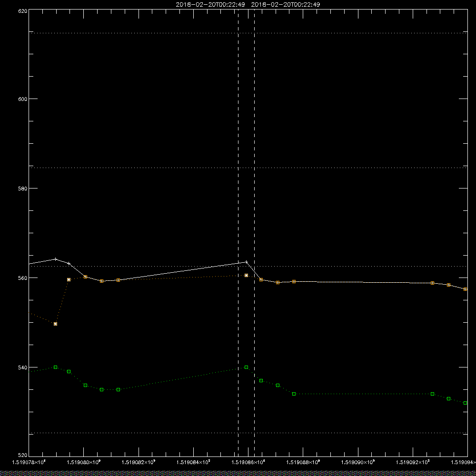Select the 1.519084×10⁹ x-axis label

(x=194, y=462)
